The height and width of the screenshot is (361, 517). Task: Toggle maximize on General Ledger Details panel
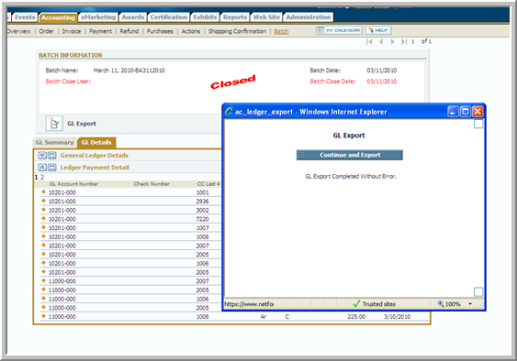[52, 155]
